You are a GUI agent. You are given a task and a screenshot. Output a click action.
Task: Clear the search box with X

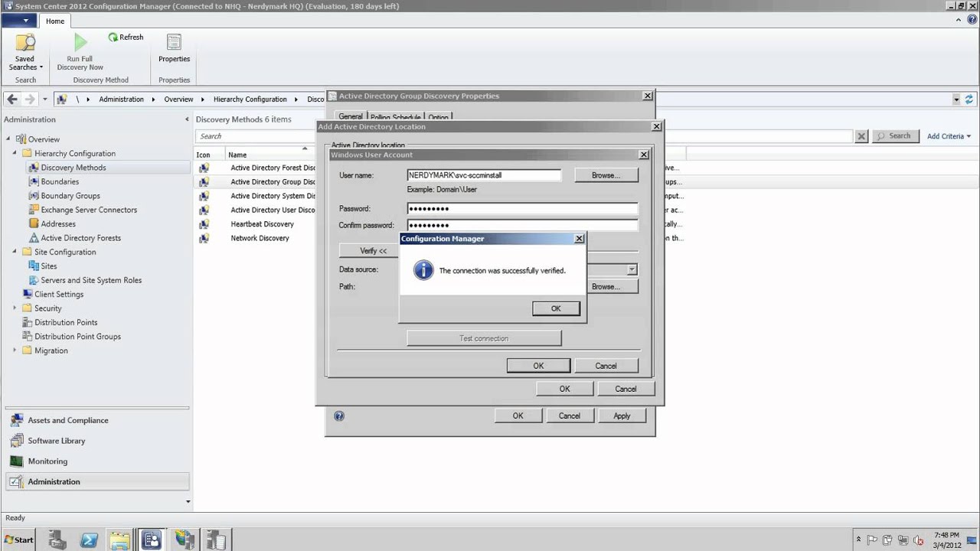(x=861, y=136)
